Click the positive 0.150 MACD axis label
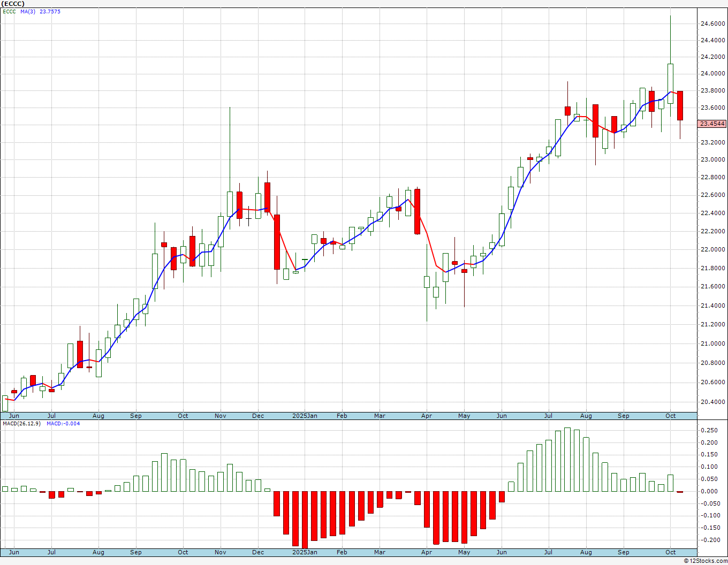Viewport: 728px width, 565px height. tap(710, 455)
